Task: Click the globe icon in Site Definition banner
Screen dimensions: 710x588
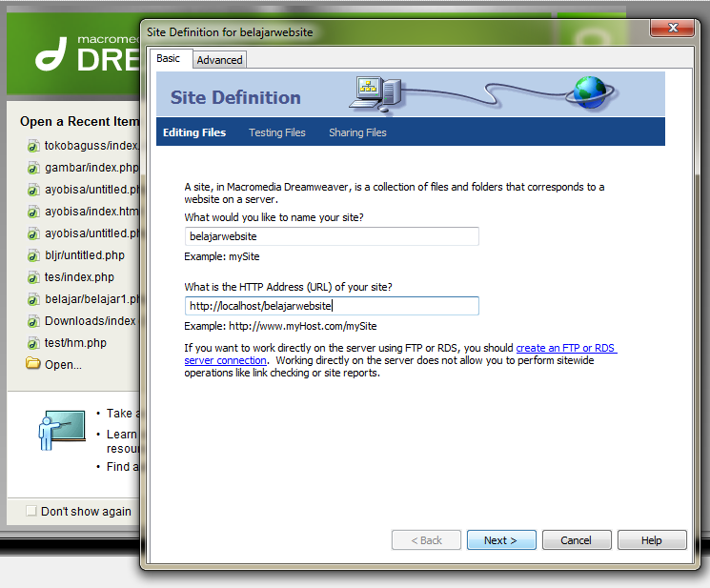Action: point(591,92)
